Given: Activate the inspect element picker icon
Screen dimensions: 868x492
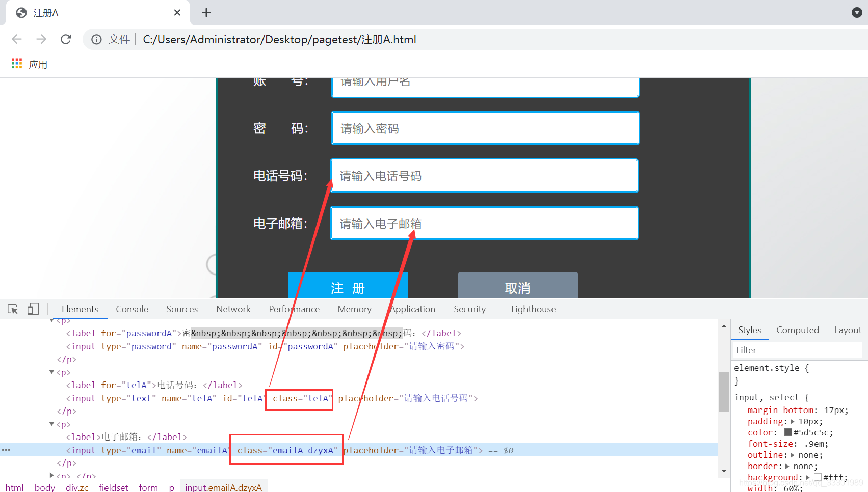Looking at the screenshot, I should click(x=13, y=309).
